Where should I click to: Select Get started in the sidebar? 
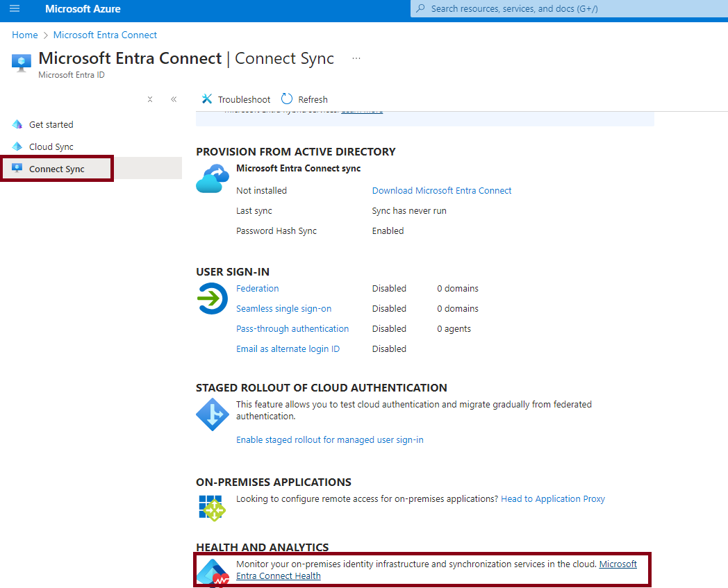point(51,124)
